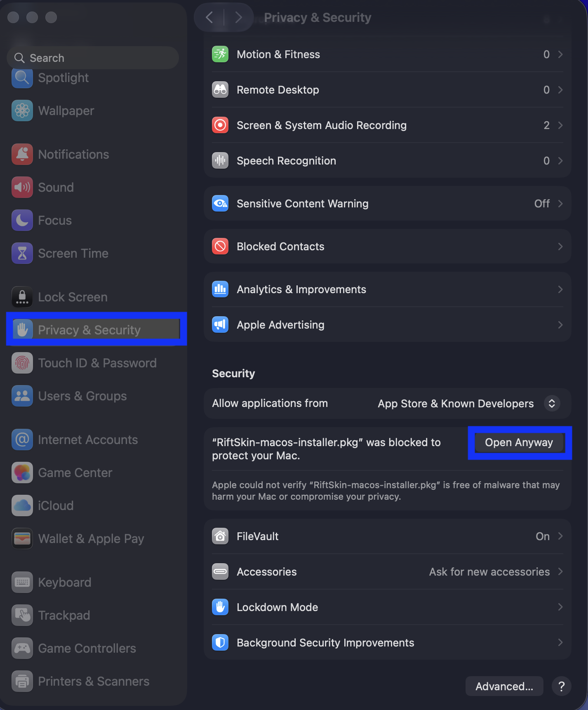This screenshot has height=710, width=588.
Task: Select the Wallpaper flower icon
Action: 22,110
